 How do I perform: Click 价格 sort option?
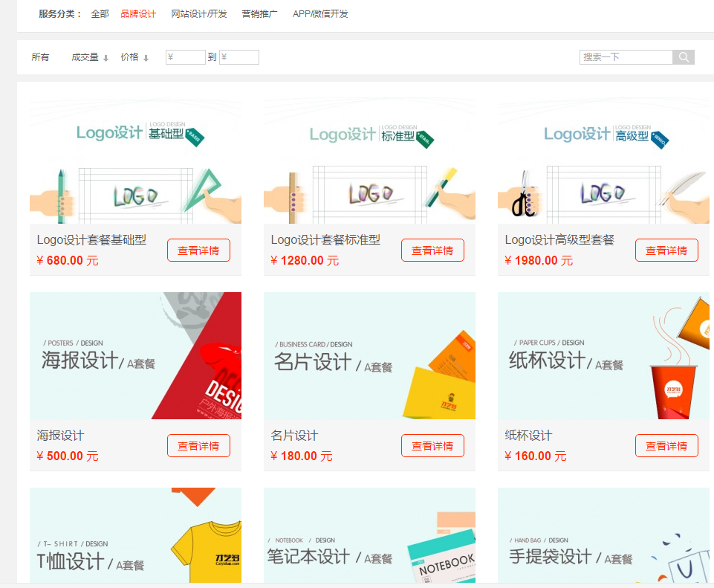(129, 57)
